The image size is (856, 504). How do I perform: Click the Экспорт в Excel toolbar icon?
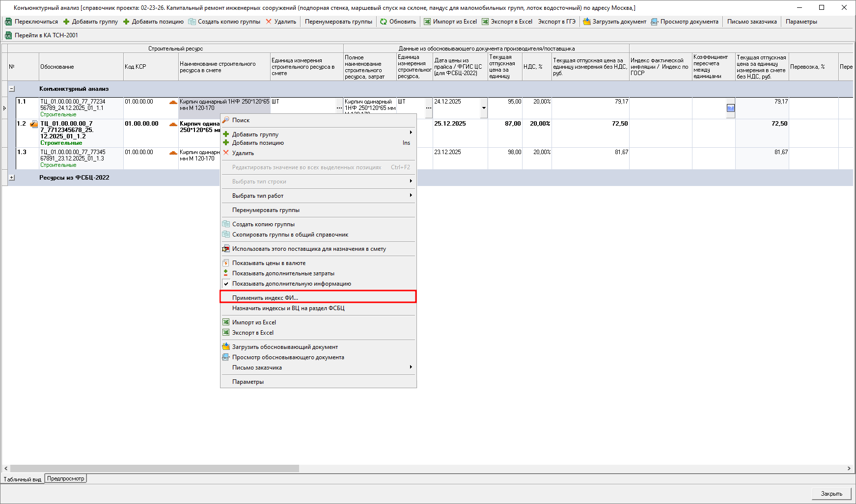click(x=485, y=22)
